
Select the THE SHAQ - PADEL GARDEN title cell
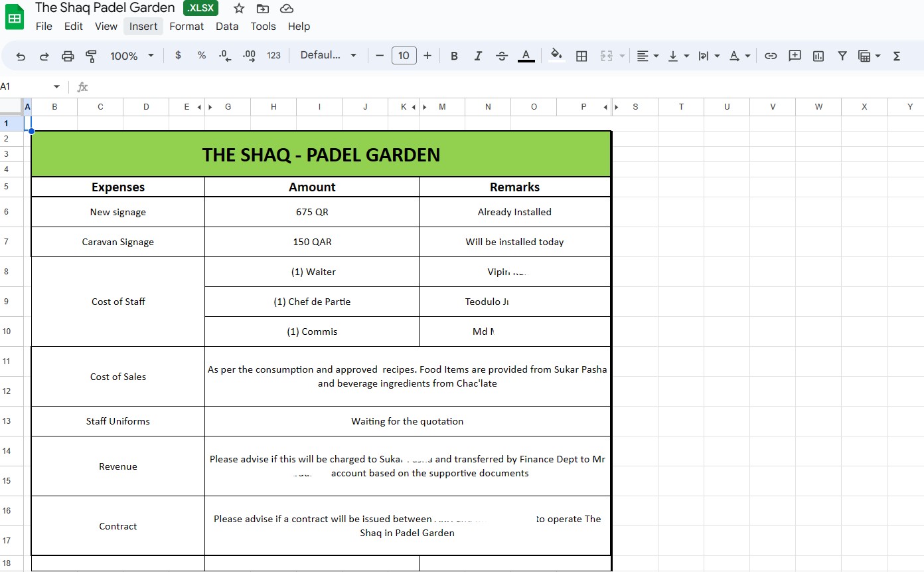[x=321, y=154]
